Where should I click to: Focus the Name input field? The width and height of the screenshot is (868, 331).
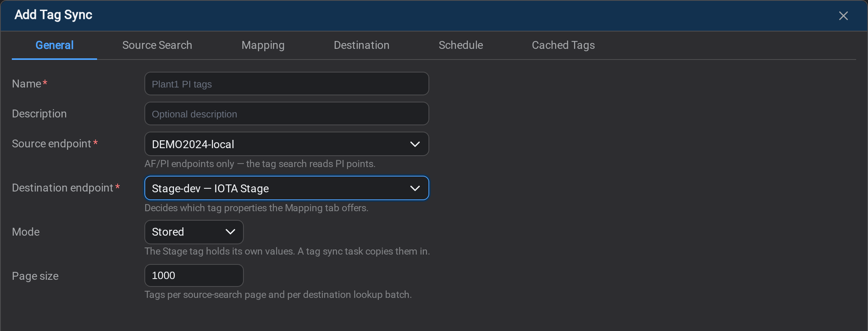[x=286, y=84]
